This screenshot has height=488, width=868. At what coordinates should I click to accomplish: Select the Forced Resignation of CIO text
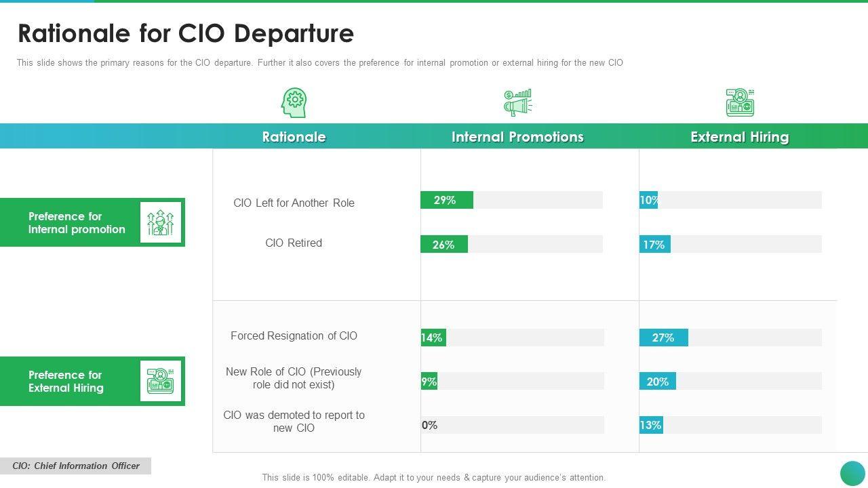294,336
